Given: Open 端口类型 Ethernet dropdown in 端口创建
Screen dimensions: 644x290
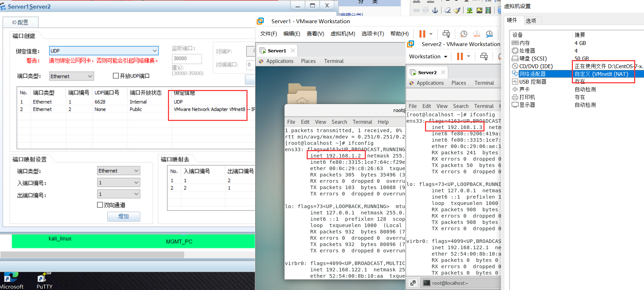Looking at the screenshot, I should pyautogui.click(x=71, y=76).
